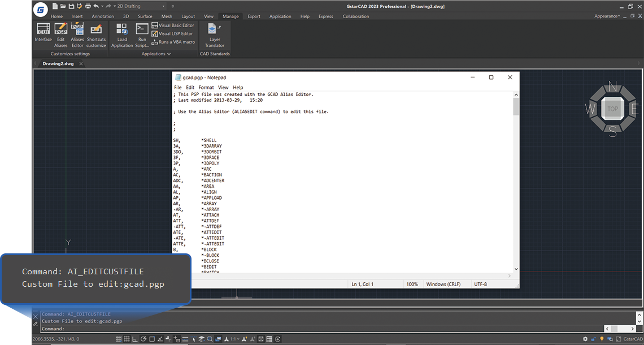Open the Layer Translator tool
644x345 pixels.
215,35
